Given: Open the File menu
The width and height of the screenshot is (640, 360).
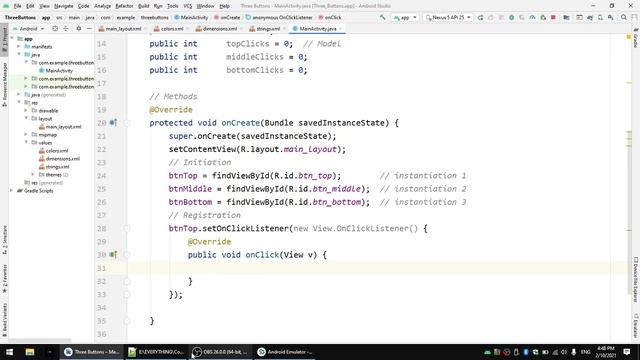Looking at the screenshot, I should (x=17, y=6).
